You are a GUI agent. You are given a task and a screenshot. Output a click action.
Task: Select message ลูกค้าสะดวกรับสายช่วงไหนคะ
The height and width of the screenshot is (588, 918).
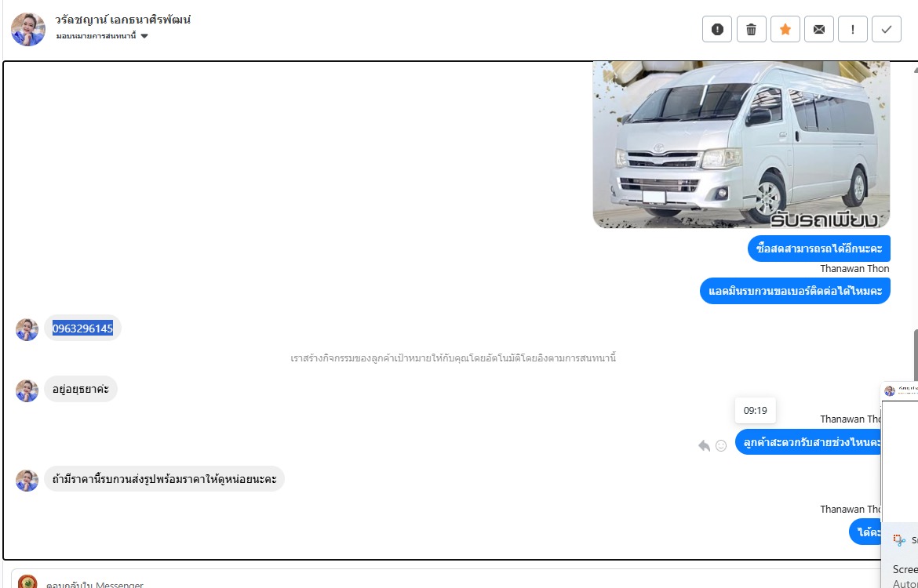[808, 442]
